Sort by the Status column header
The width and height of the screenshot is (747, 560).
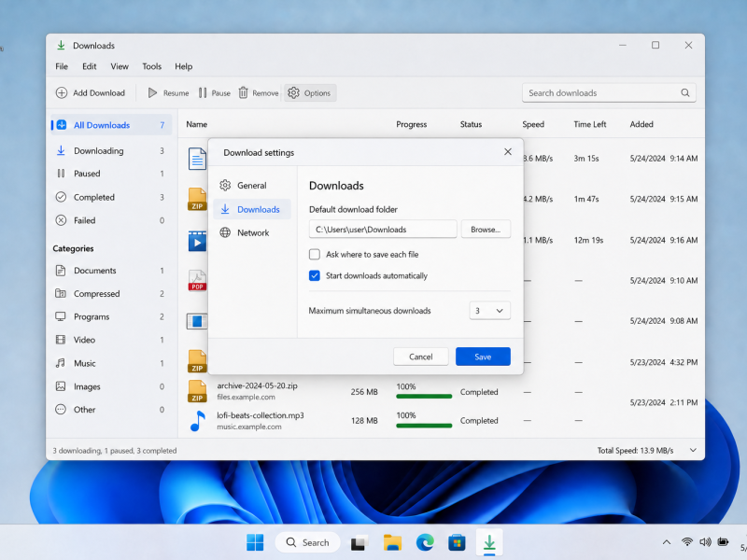(471, 124)
